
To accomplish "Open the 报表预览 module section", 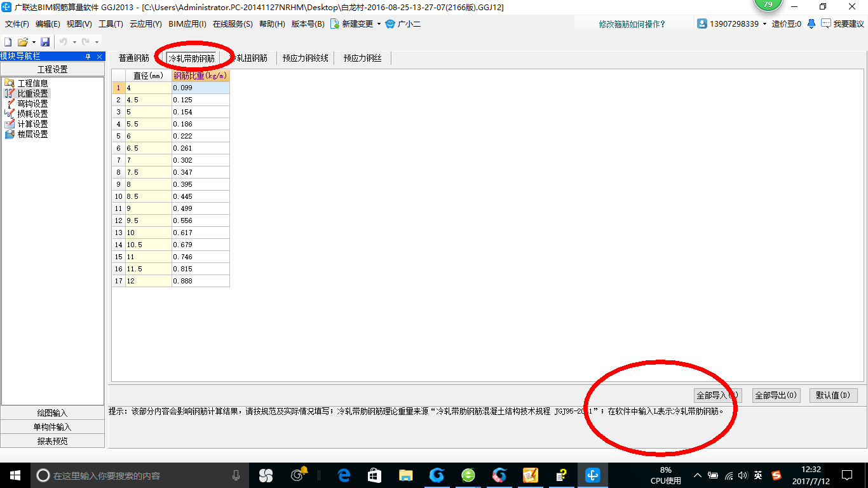I will point(52,441).
